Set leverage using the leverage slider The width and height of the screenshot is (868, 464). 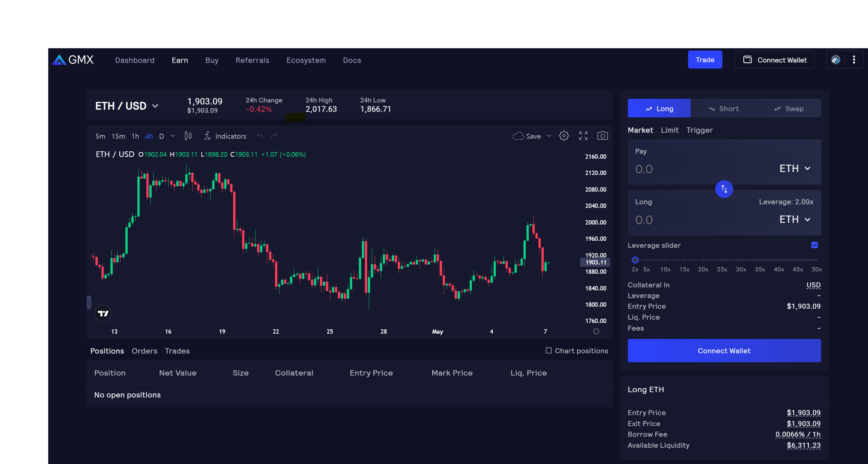(x=635, y=260)
